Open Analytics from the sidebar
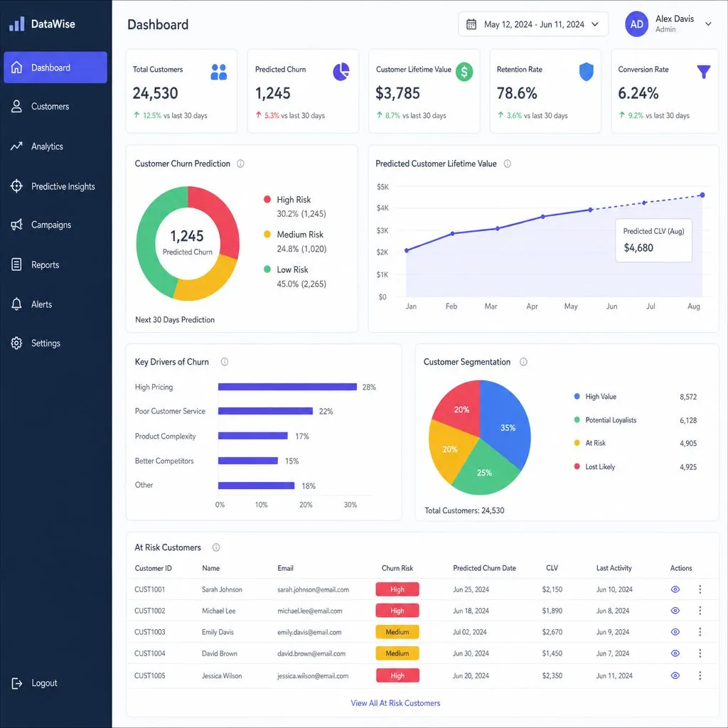This screenshot has height=728, width=728. coord(55,146)
